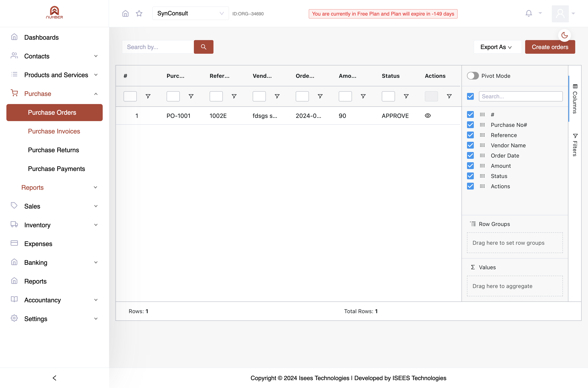Viewport: 588px width, 388px height.
Task: Enable Pivot Mode switch
Action: point(473,76)
